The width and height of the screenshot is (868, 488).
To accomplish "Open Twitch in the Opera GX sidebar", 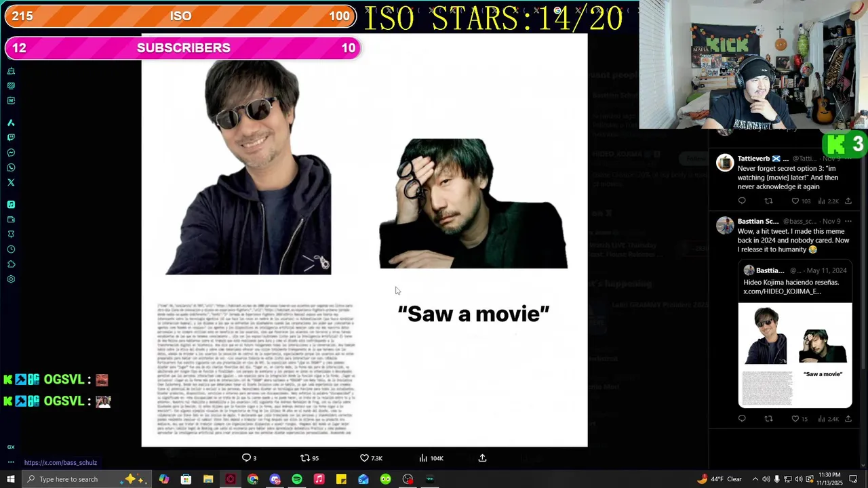I will [11, 138].
